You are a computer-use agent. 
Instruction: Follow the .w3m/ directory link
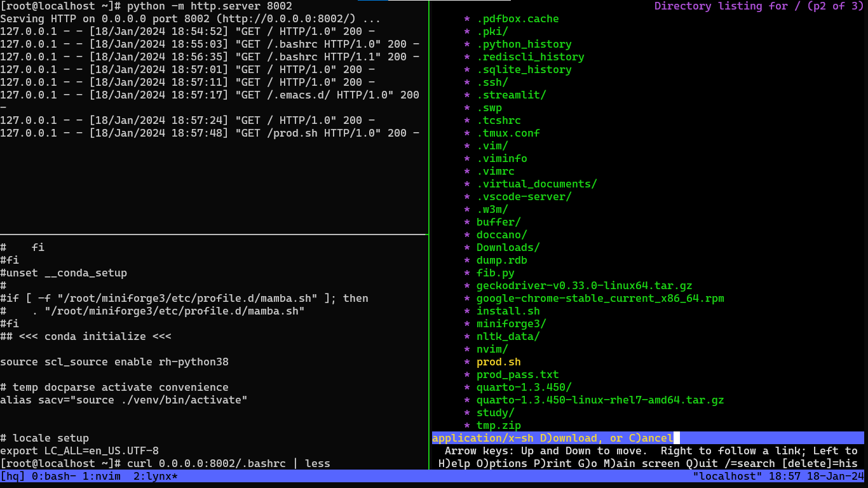point(492,210)
